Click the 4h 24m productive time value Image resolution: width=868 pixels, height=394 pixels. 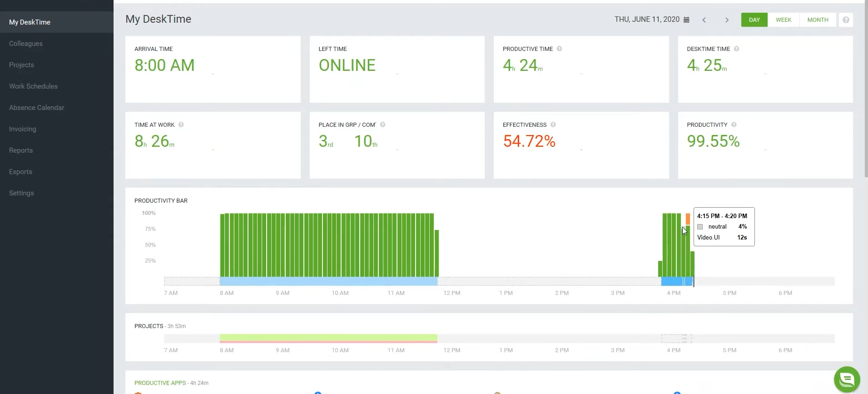coord(523,65)
